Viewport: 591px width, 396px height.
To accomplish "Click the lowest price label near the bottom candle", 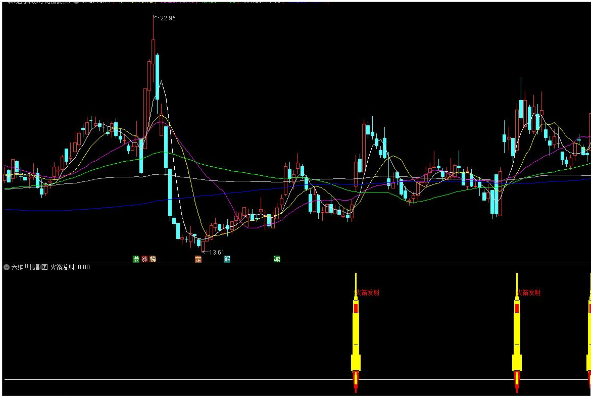I will point(214,252).
